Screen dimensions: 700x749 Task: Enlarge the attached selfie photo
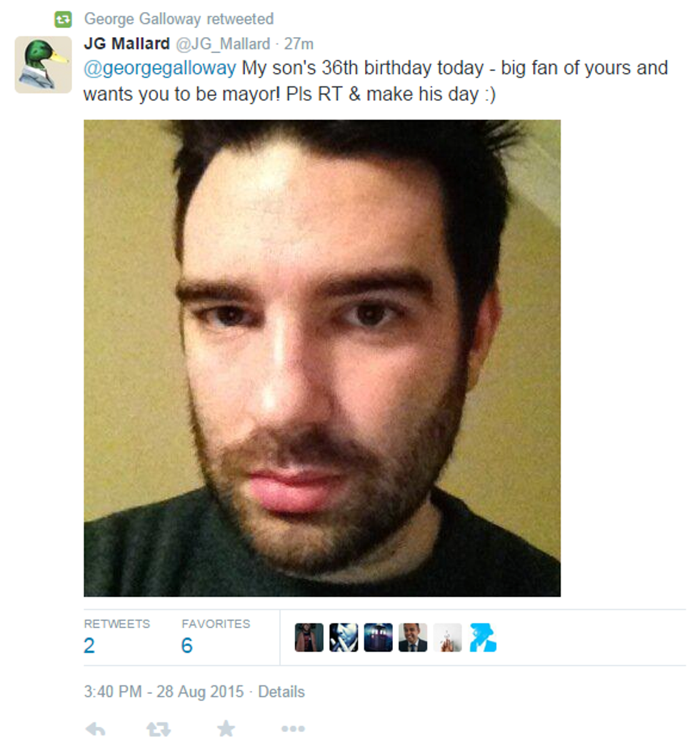(322, 358)
